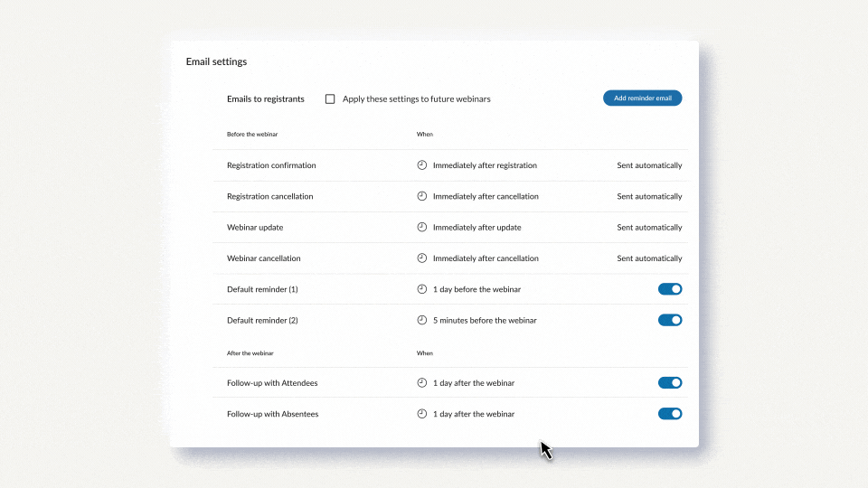Click clock icon in Webinar update row

[421, 227]
